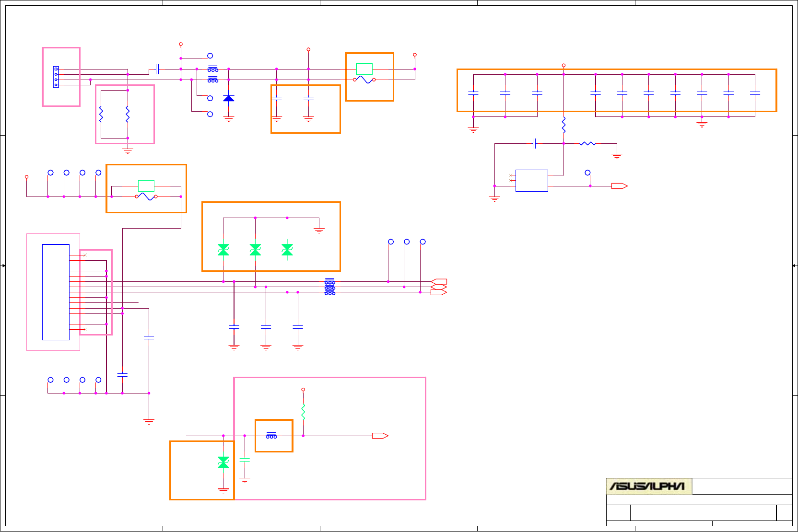Select power symbol above capacitor bank

564,65
